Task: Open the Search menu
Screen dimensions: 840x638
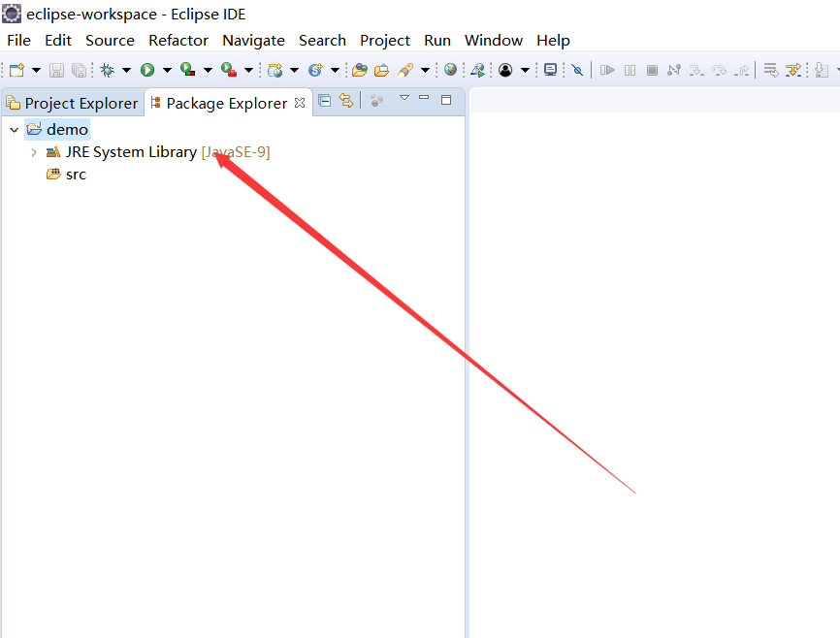Action: coord(322,40)
